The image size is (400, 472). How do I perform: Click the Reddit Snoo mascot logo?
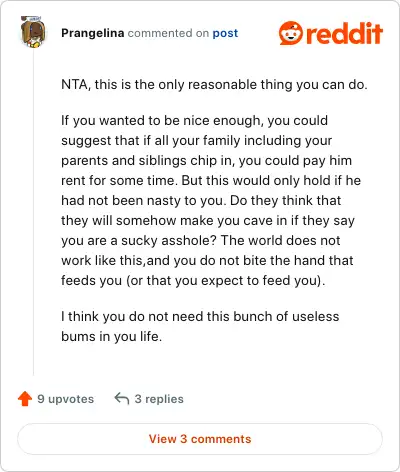click(291, 33)
